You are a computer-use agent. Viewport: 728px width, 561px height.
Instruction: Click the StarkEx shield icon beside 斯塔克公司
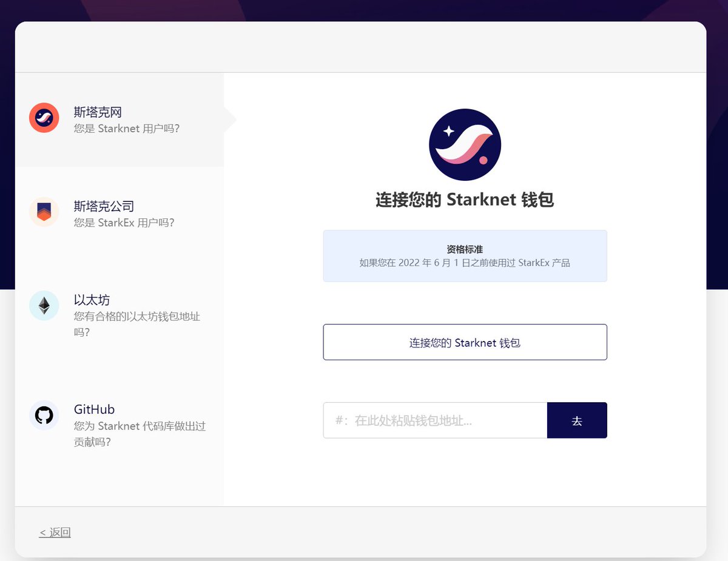pos(44,211)
